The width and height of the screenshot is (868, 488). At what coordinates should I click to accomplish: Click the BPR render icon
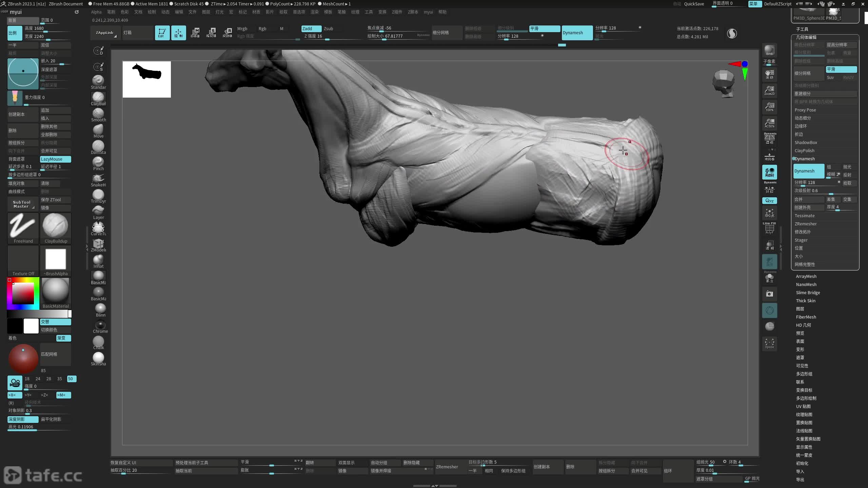point(769,50)
